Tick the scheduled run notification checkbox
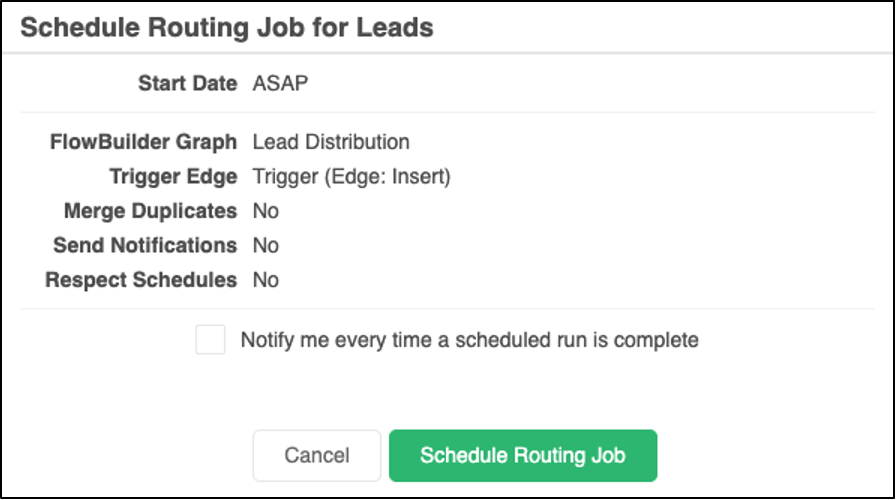The height and width of the screenshot is (500, 896). pos(211,340)
